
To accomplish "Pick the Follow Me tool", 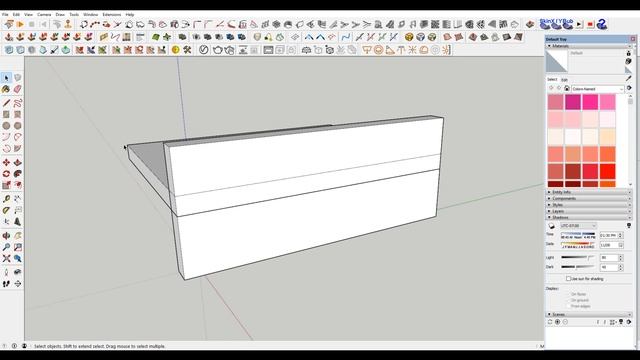I will (18, 174).
